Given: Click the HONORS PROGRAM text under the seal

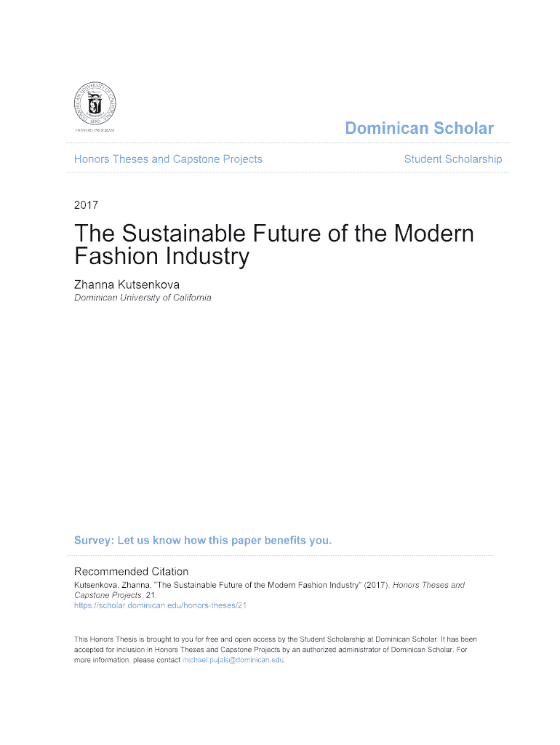Looking at the screenshot, I should click(x=95, y=130).
